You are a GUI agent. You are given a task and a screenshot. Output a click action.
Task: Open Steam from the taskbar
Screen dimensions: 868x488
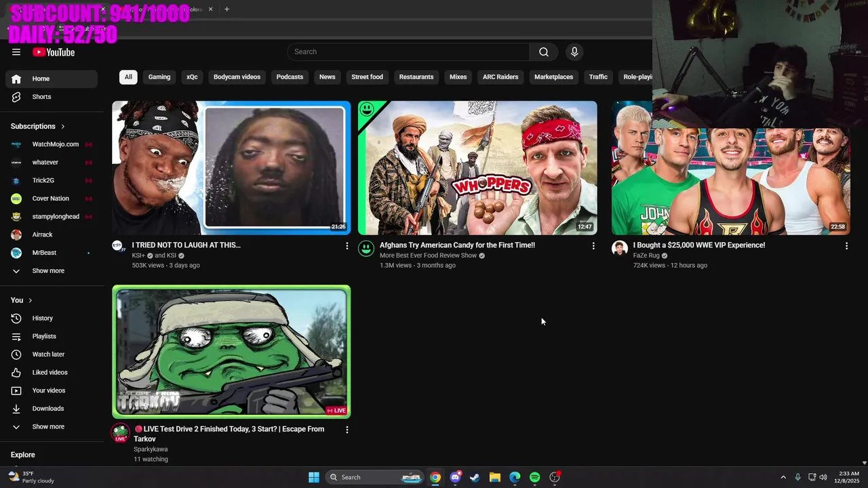[475, 477]
